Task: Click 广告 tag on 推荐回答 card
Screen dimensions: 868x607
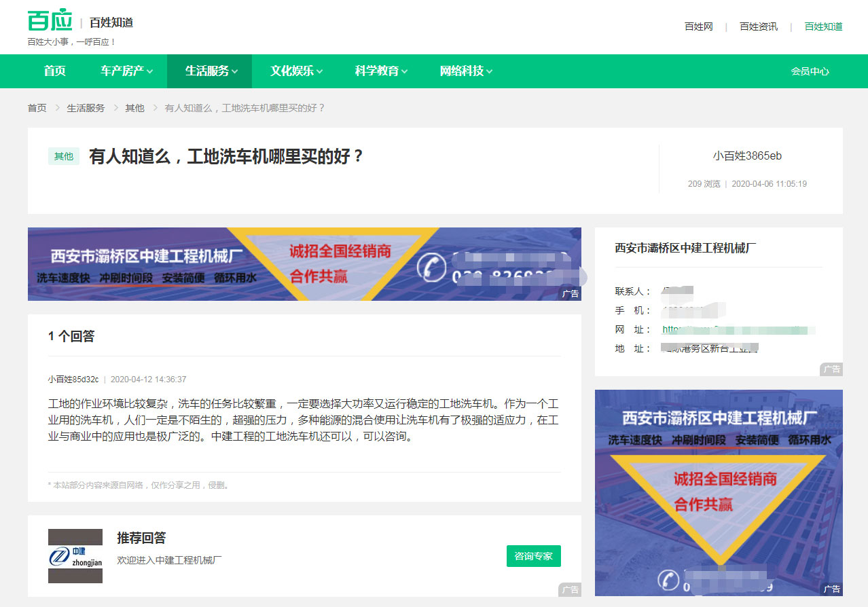Action: tap(570, 590)
